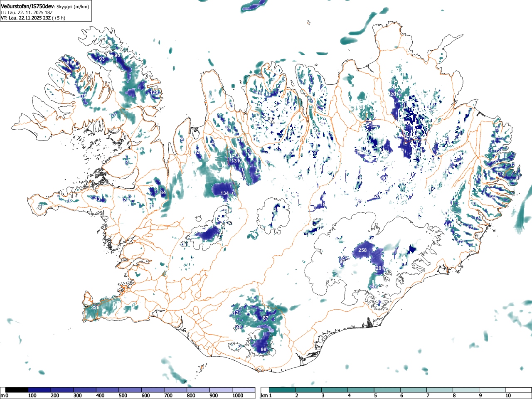
Task: Click the '134' visibility value
Action: pos(224,194)
